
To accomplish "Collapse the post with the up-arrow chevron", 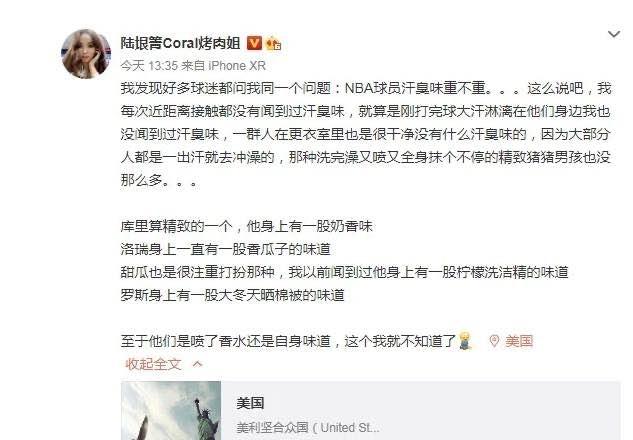I will [x=197, y=364].
